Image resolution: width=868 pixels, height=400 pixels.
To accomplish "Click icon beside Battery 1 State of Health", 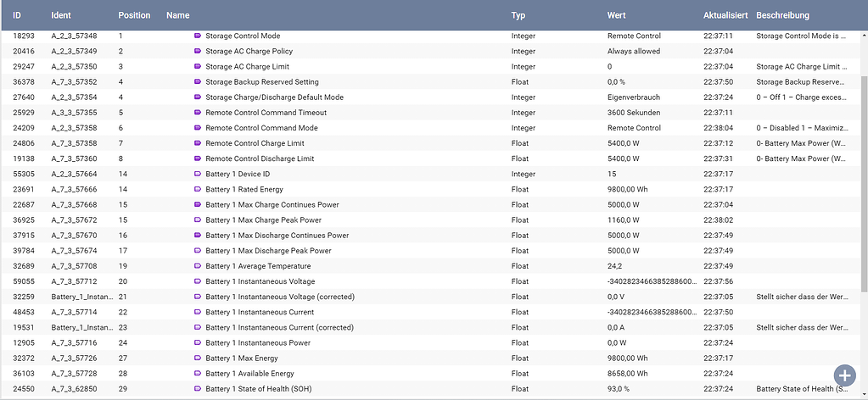I will pos(198,389).
